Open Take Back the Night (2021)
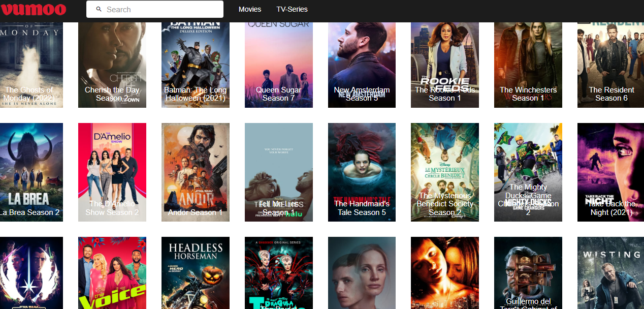The width and height of the screenshot is (644, 309). coord(610,172)
